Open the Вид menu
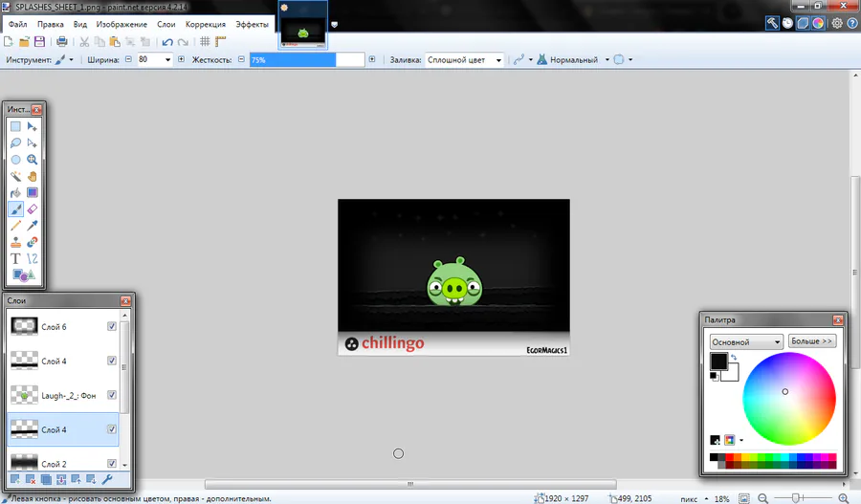 click(x=80, y=24)
